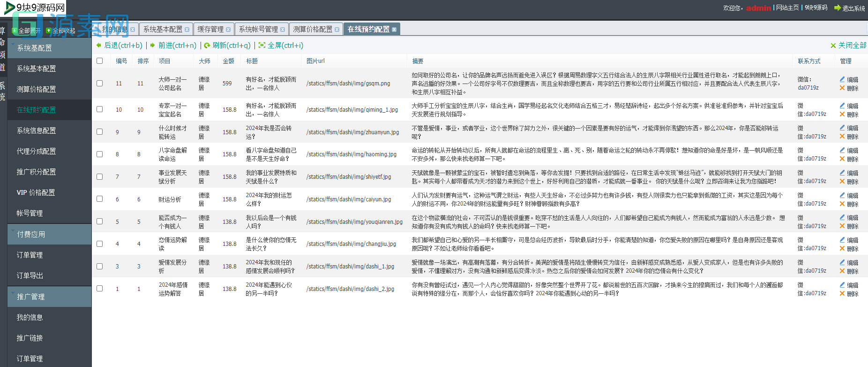Click the edit pencil icon for 八字命盘解读命运 row

[x=842, y=150]
